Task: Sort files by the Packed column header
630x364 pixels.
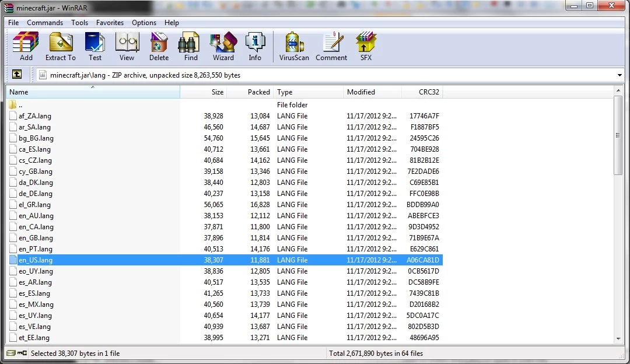Action: [250, 92]
